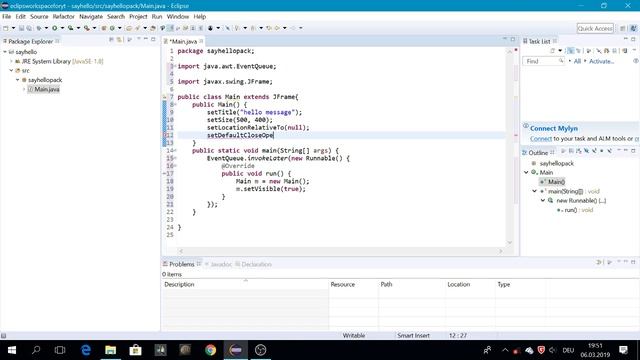
Task: Switch to the Declaration tab
Action: pos(253,264)
